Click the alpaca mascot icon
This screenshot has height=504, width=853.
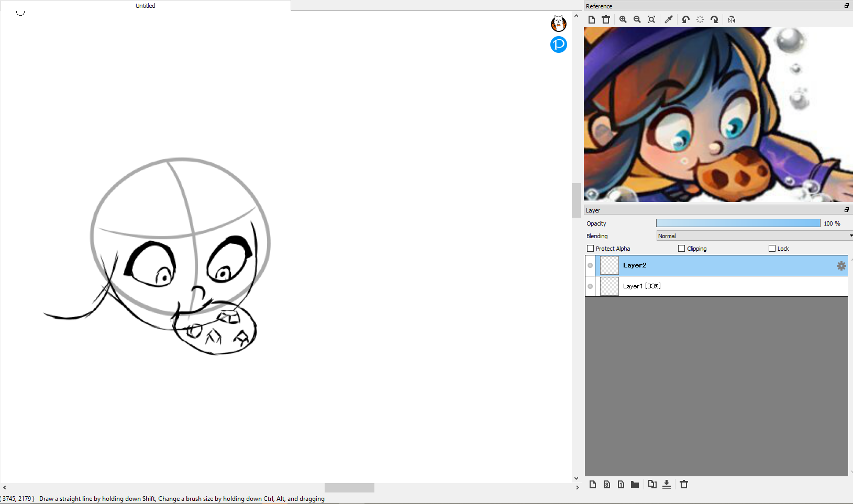pos(559,24)
